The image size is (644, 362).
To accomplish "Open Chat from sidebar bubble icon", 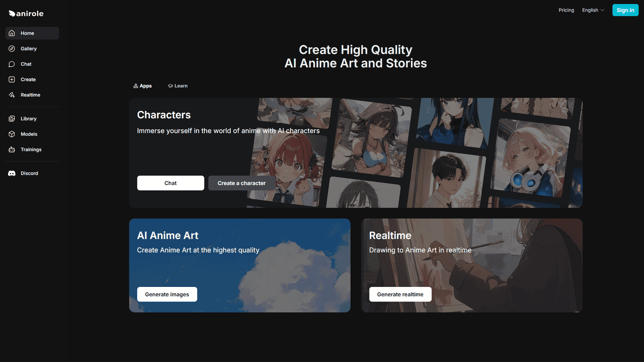I will click(12, 64).
